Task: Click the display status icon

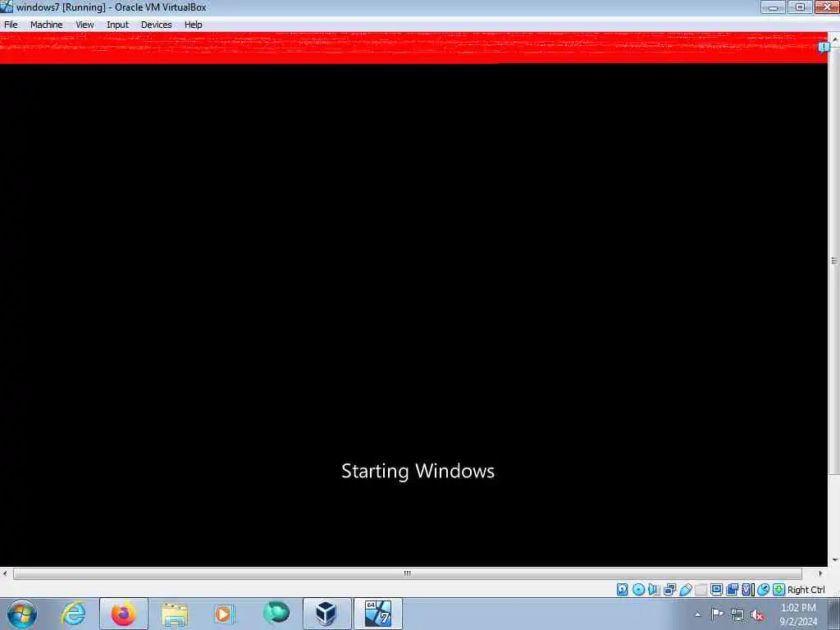Action: tap(716, 590)
